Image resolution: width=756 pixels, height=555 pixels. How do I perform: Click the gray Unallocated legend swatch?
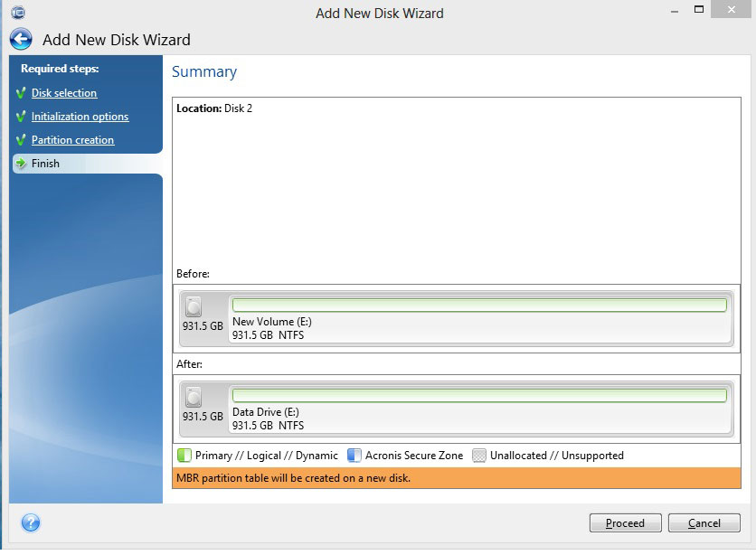478,456
